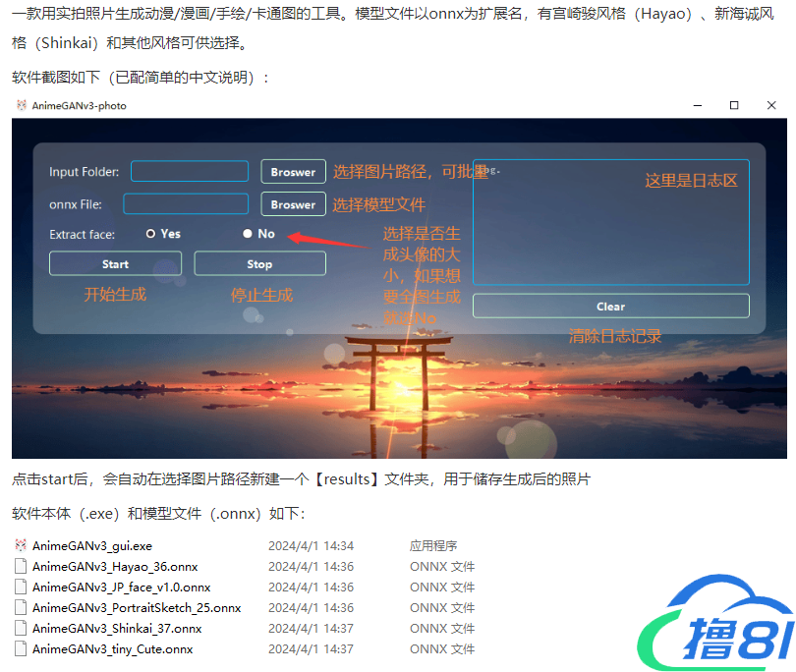Click Browser button beside Input Folder
The width and height of the screenshot is (796, 672).
click(x=293, y=172)
